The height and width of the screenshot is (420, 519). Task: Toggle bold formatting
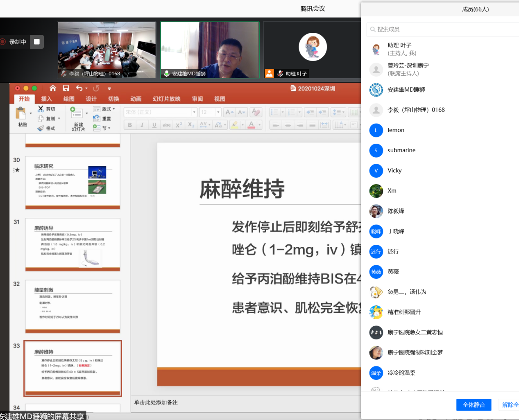click(x=130, y=125)
